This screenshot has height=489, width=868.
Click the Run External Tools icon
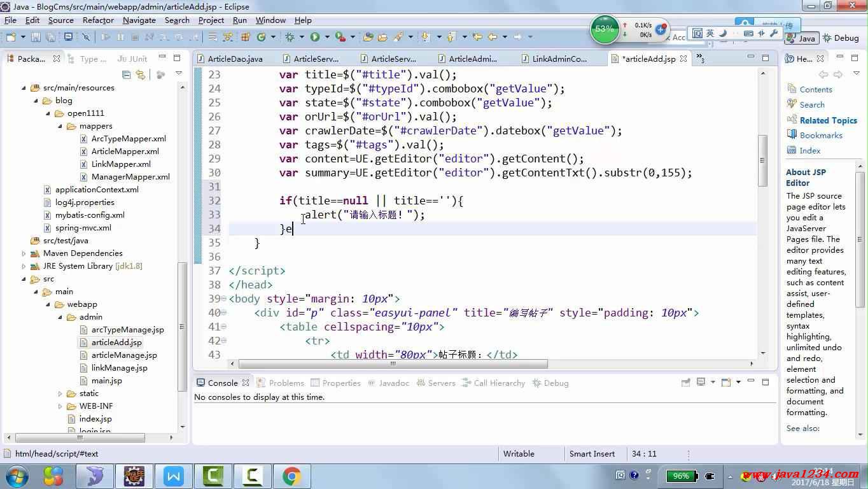(340, 38)
